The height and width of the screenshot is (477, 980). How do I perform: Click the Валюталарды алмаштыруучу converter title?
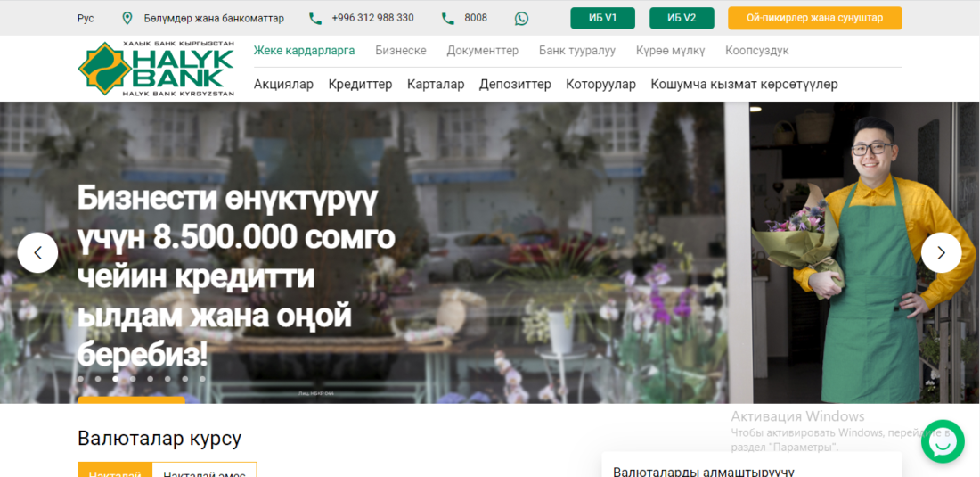click(704, 472)
